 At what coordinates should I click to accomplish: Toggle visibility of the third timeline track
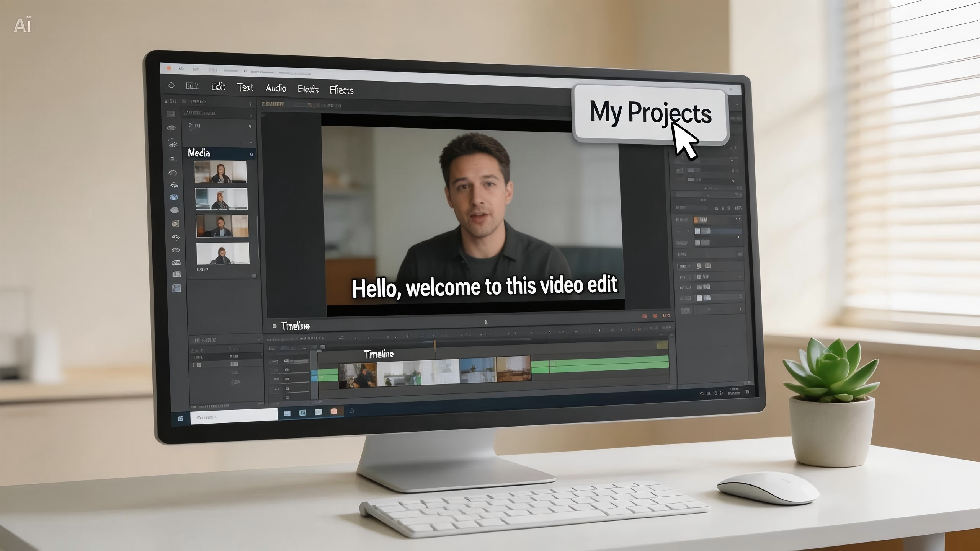coord(287,379)
